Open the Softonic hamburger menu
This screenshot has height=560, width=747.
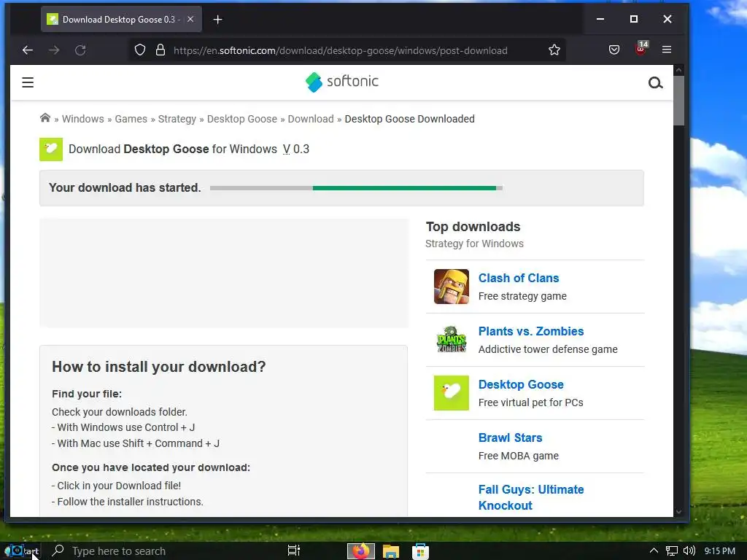(x=28, y=82)
